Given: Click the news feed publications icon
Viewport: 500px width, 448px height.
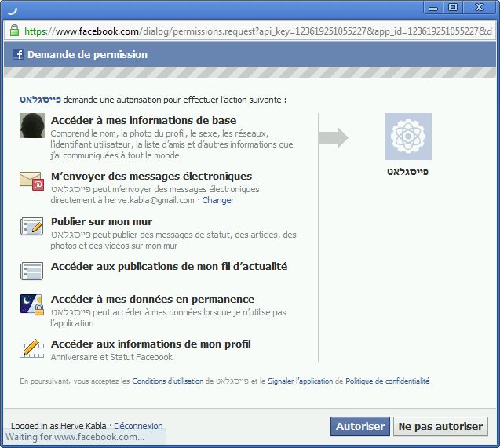Looking at the screenshot, I should point(32,271).
